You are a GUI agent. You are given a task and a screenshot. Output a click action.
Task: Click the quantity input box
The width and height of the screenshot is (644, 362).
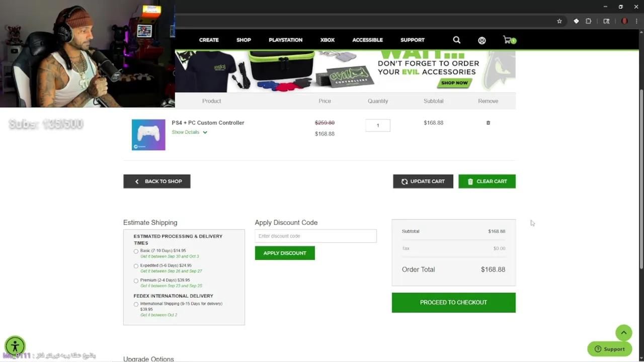pyautogui.click(x=378, y=125)
